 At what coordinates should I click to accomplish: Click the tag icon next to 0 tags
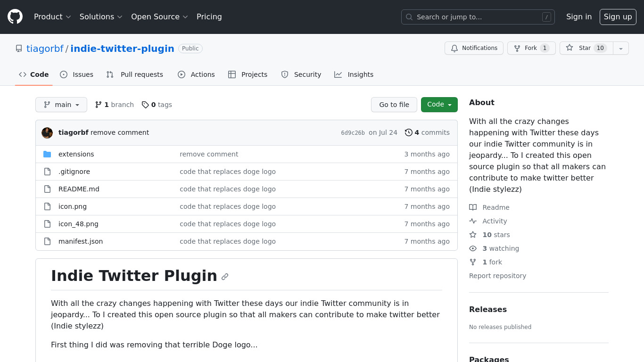point(145,105)
